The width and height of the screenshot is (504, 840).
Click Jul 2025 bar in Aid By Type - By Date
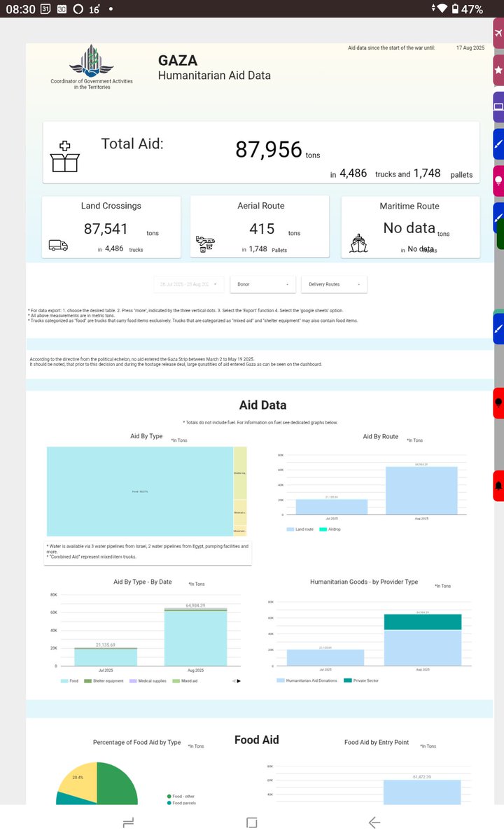pyautogui.click(x=106, y=657)
